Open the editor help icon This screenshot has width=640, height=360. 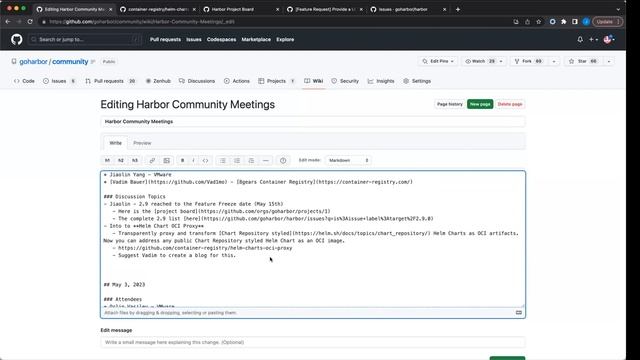(x=283, y=160)
